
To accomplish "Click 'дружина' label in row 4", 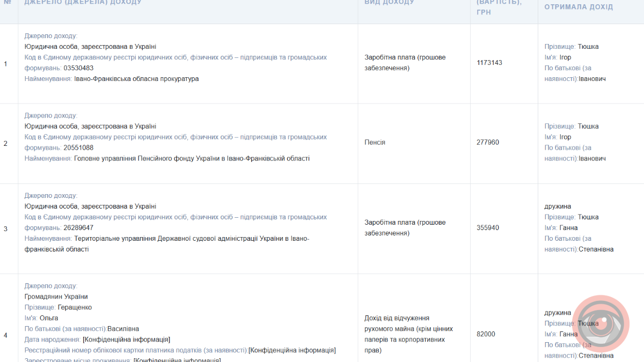I will pos(558,313).
